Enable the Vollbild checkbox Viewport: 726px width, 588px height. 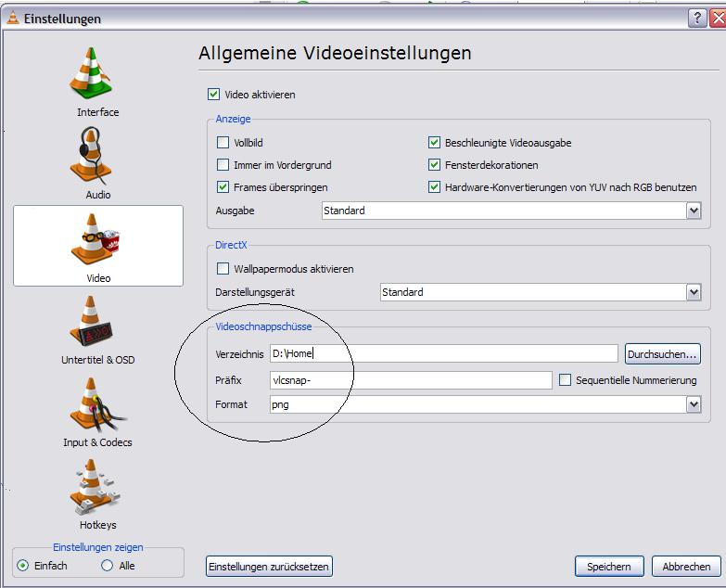[223, 143]
